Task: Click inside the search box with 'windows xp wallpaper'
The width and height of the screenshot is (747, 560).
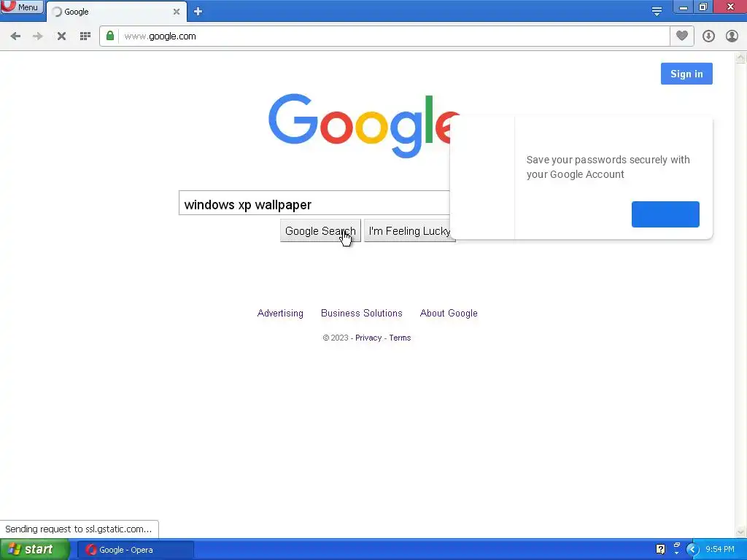Action: click(314, 203)
